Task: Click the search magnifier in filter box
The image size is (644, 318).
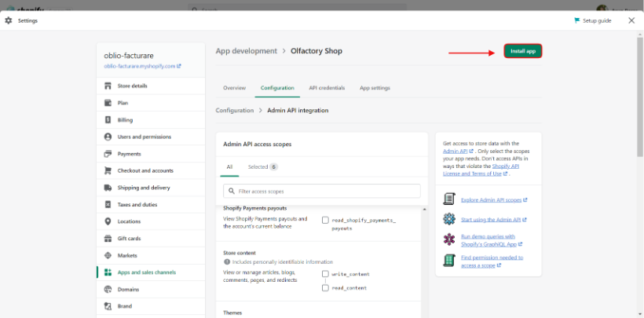Action: point(231,191)
